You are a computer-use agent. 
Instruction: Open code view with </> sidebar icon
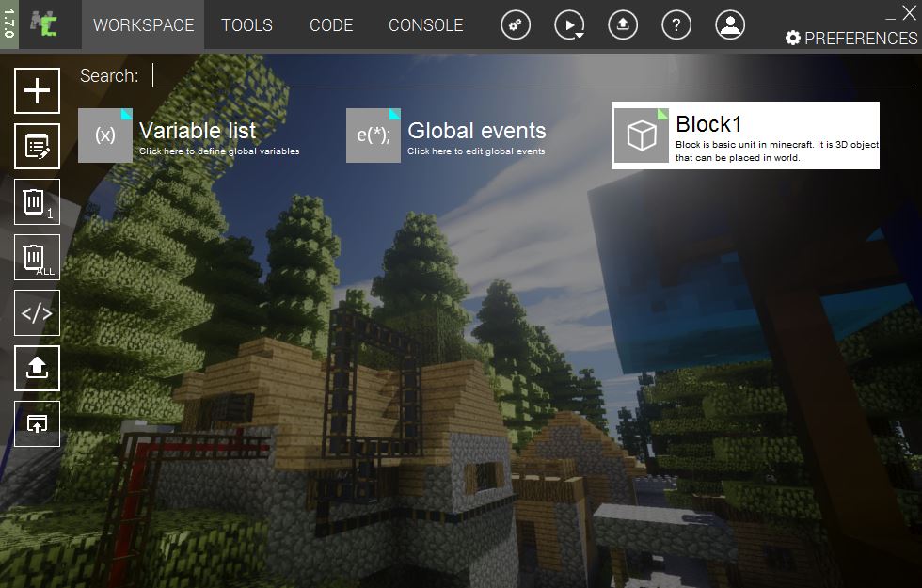pyautogui.click(x=37, y=312)
